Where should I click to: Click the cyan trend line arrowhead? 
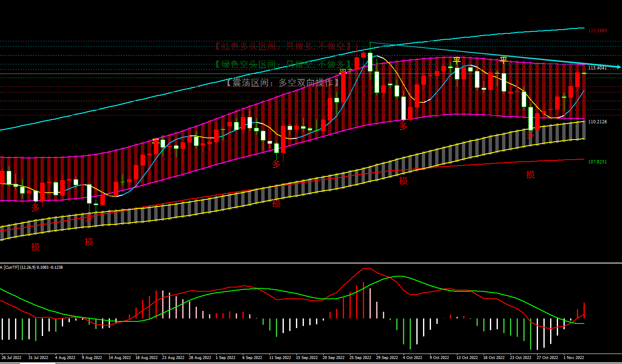(x=618, y=67)
